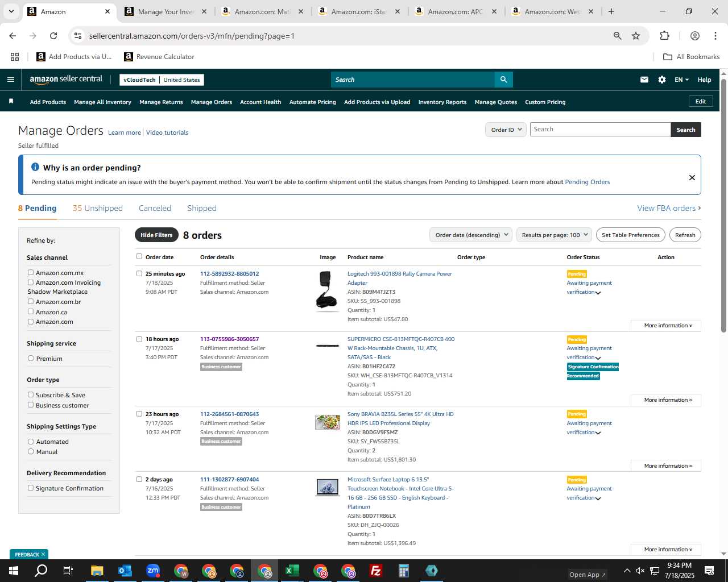Open Results per page dropdown
This screenshot has height=582, width=728.
coord(555,235)
